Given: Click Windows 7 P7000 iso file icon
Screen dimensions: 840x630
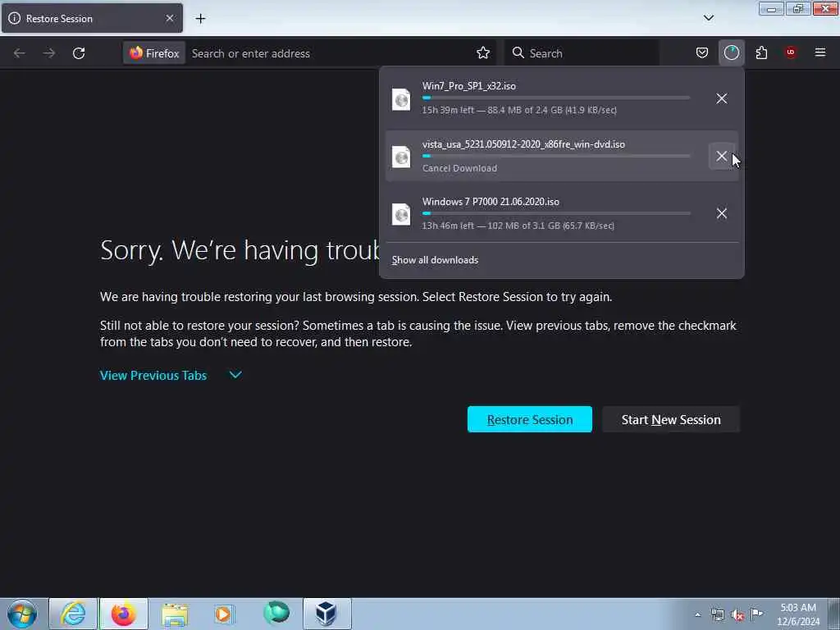Looking at the screenshot, I should (401, 214).
